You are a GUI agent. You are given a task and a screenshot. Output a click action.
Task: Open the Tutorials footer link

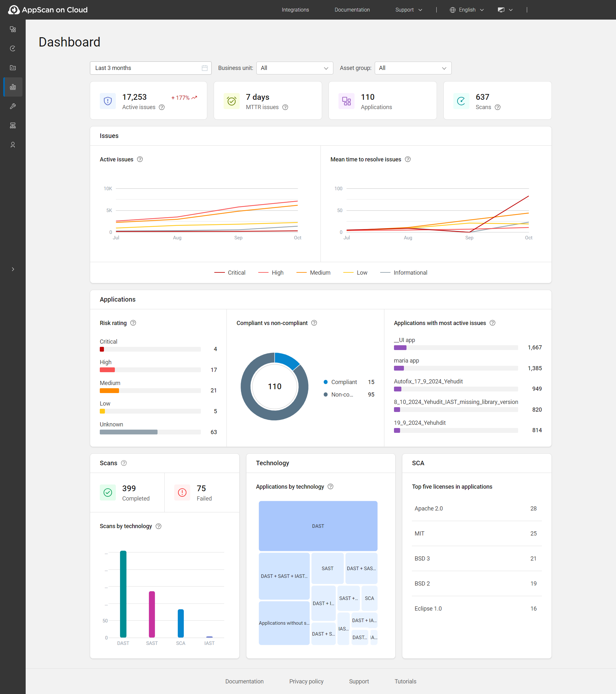tap(405, 681)
